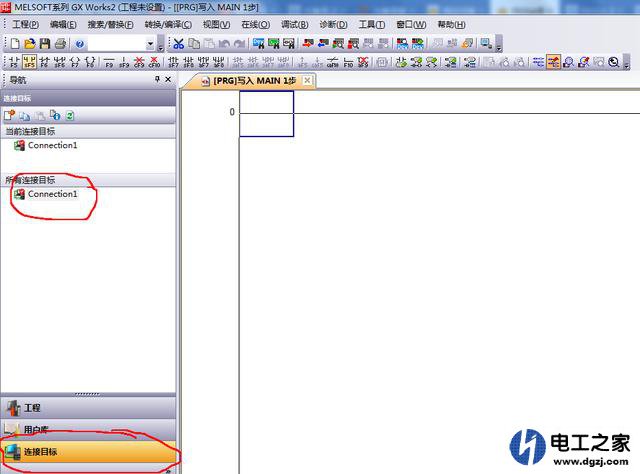Screen dimensions: 640x474
Task: Delete horizontal line cF9 icon
Action: coord(139,62)
